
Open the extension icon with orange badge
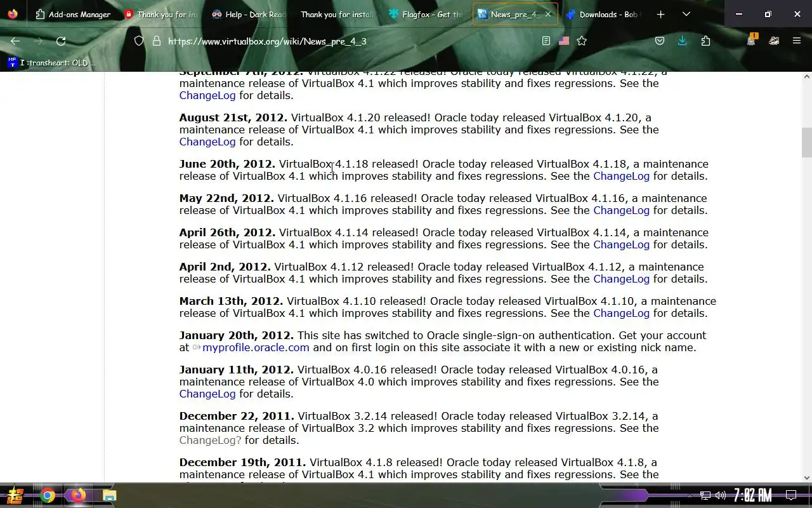pyautogui.click(x=752, y=41)
